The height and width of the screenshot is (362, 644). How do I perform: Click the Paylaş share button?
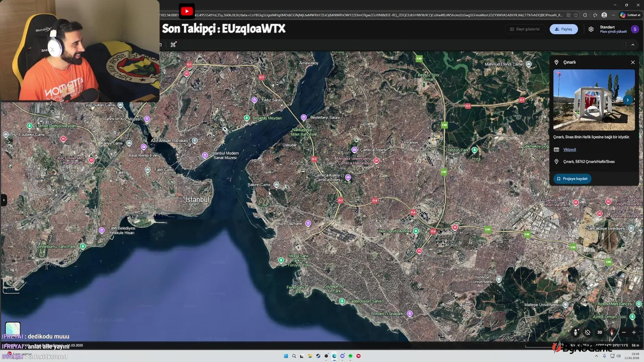(x=563, y=29)
